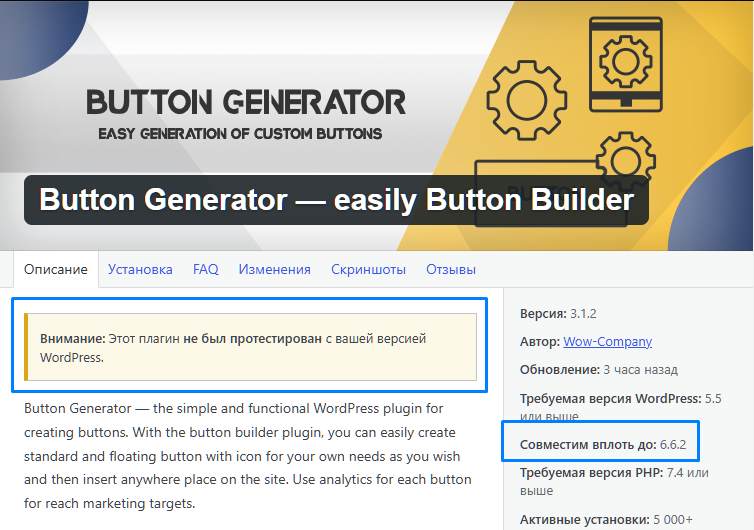Open the Отзывы tab

point(451,269)
